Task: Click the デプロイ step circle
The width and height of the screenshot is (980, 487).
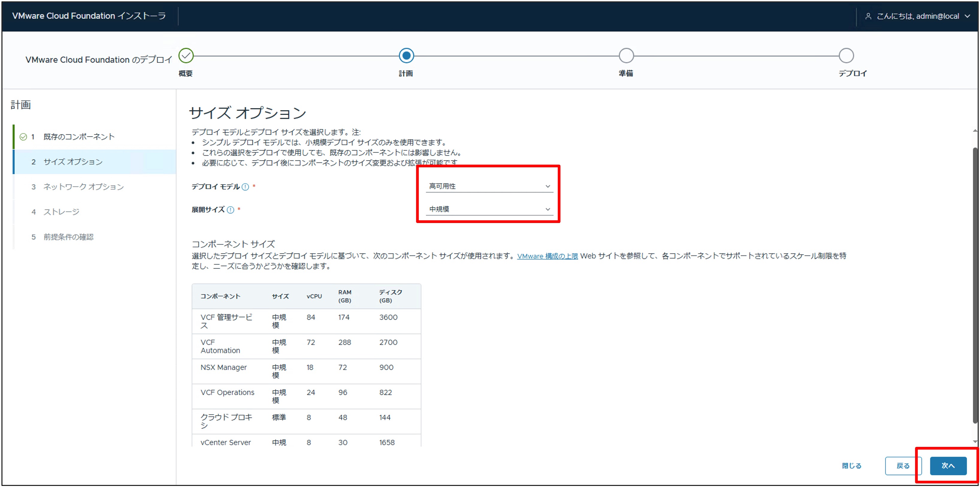Action: (846, 56)
